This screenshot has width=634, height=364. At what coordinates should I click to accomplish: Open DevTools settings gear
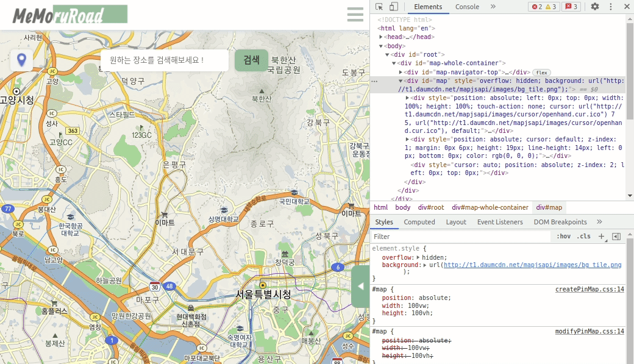(595, 7)
